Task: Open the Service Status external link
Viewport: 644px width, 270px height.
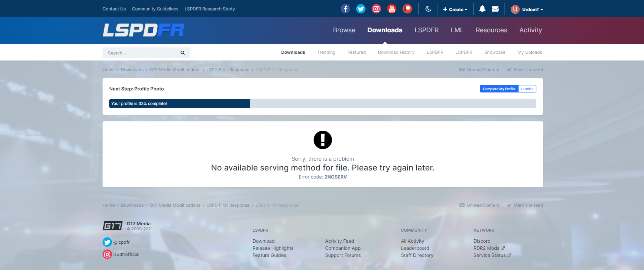Action: point(492,255)
